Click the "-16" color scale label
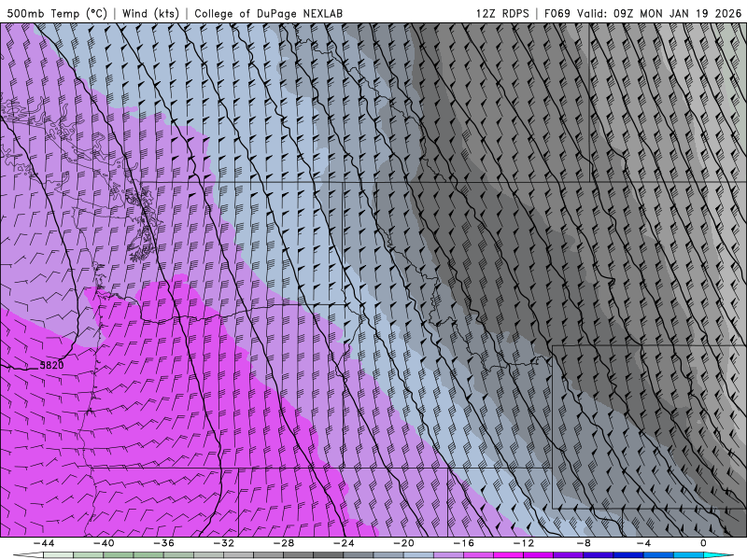The width and height of the screenshot is (747, 560). point(463,543)
